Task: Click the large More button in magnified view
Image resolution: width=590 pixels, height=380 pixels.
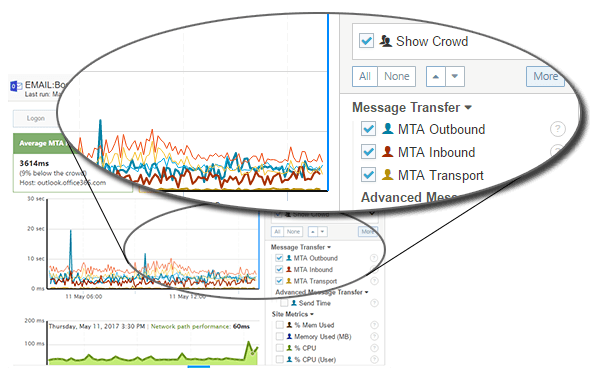Action: pyautogui.click(x=545, y=76)
